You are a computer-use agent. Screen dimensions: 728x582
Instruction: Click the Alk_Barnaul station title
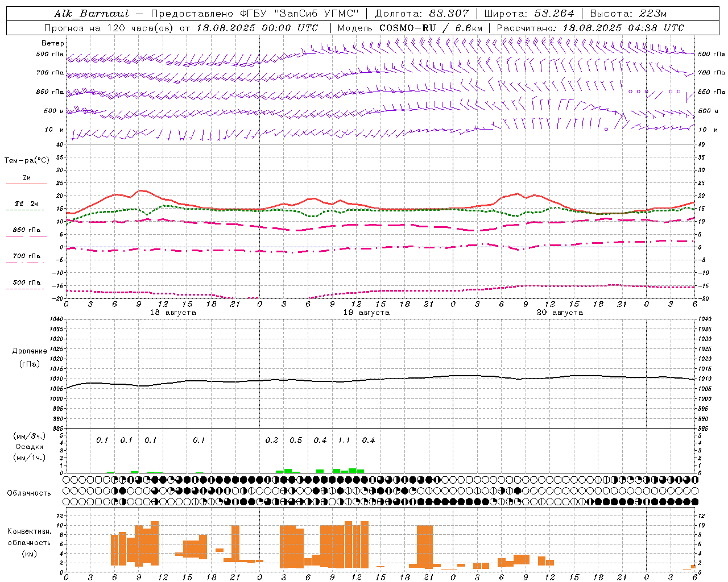(91, 14)
